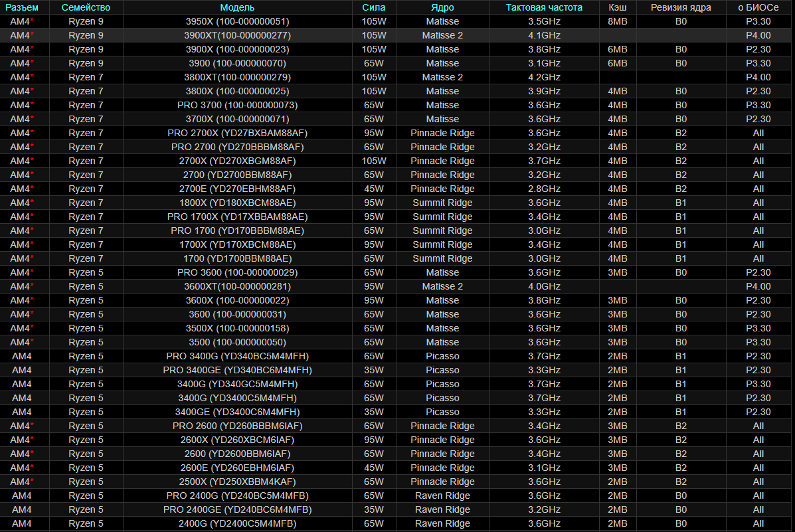
Task: Select the 3900 (100-000000070) model cell
Action: 237,63
